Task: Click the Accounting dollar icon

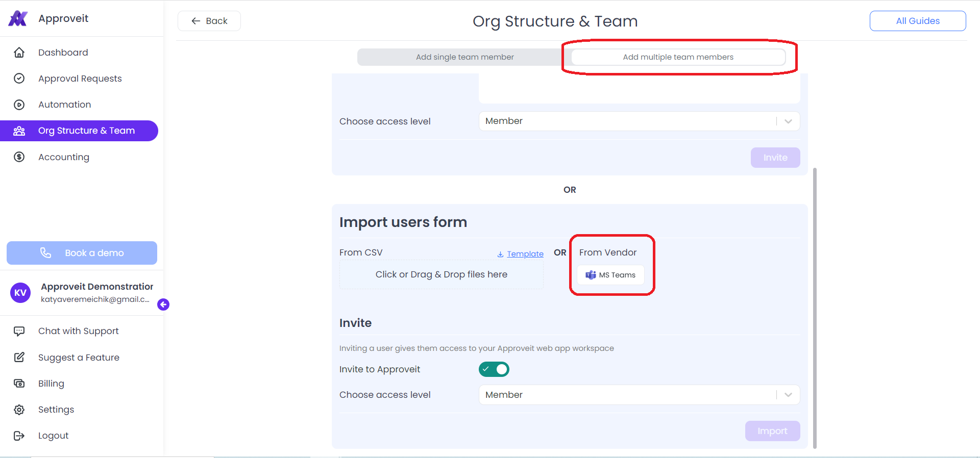Action: pos(19,157)
